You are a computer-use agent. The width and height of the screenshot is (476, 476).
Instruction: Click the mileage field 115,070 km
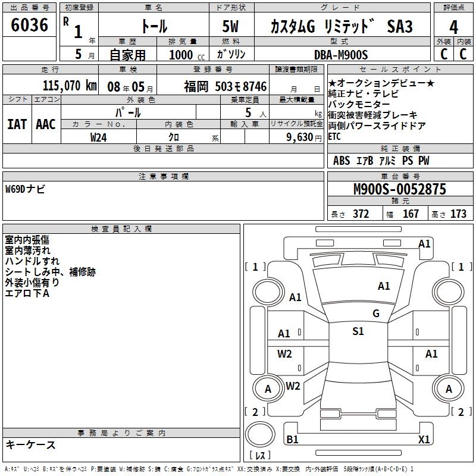(70, 86)
